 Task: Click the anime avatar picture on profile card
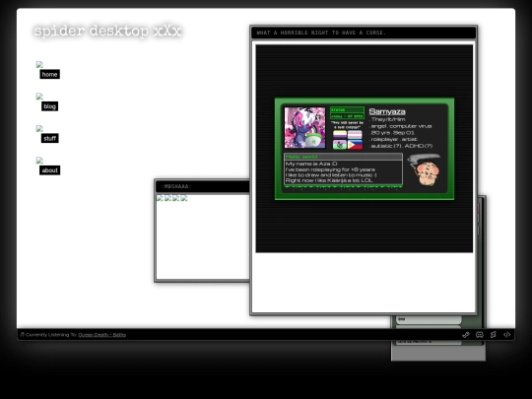pos(304,128)
